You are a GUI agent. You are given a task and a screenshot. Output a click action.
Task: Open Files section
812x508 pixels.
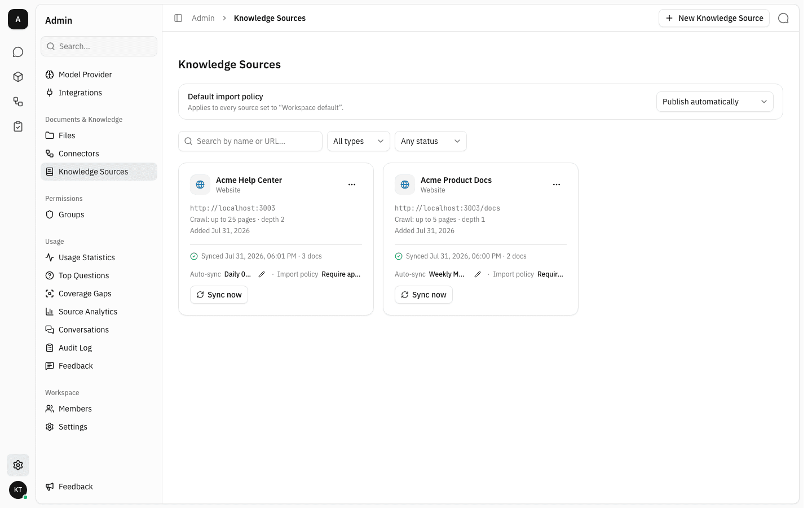pos(99,135)
